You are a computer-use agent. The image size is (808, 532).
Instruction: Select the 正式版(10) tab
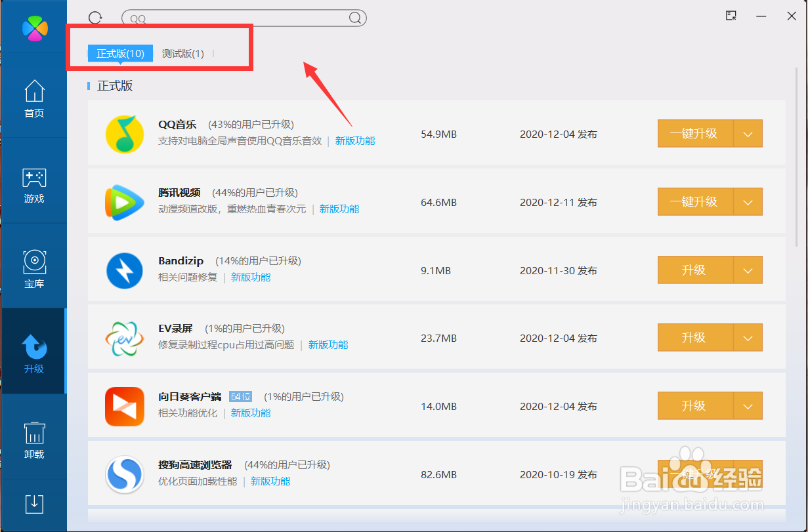[x=119, y=53]
